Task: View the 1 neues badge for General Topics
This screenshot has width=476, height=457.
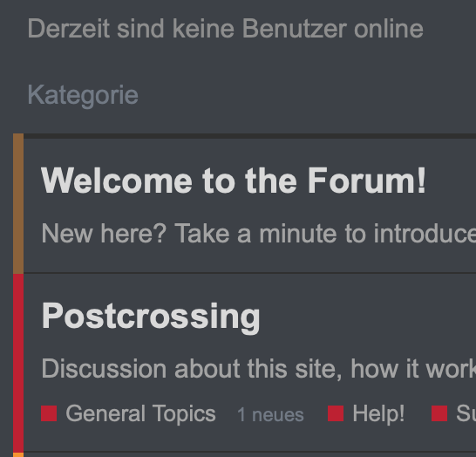Action: coord(270,414)
